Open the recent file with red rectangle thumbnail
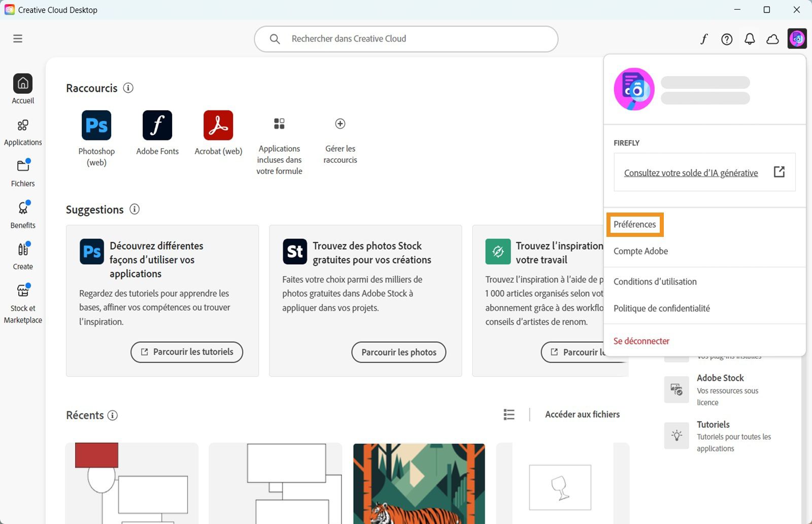The width and height of the screenshot is (812, 524). coord(132,483)
